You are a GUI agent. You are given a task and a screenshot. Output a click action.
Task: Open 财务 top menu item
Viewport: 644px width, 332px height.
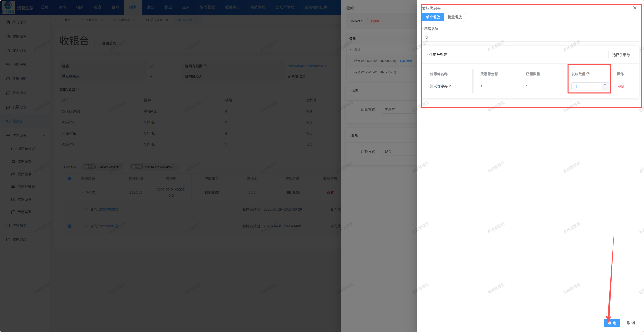click(133, 7)
